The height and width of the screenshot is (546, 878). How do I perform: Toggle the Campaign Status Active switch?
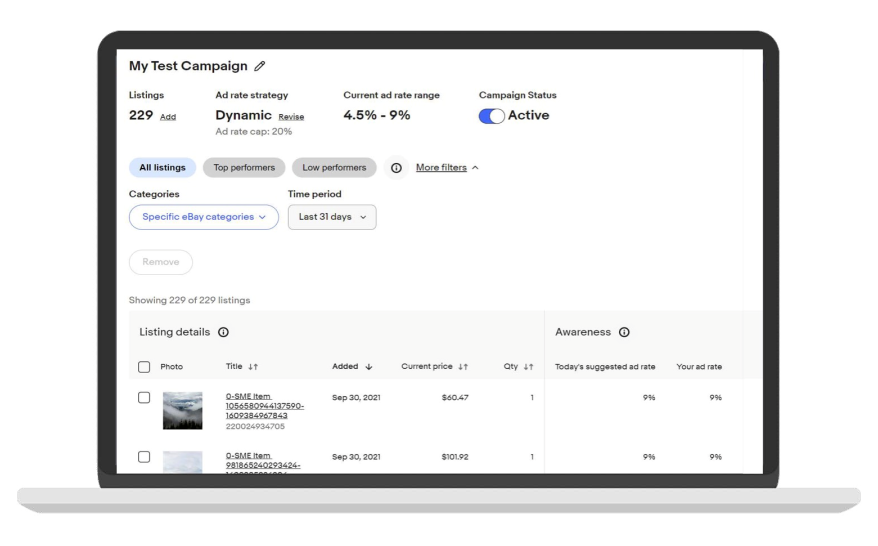[x=492, y=116]
